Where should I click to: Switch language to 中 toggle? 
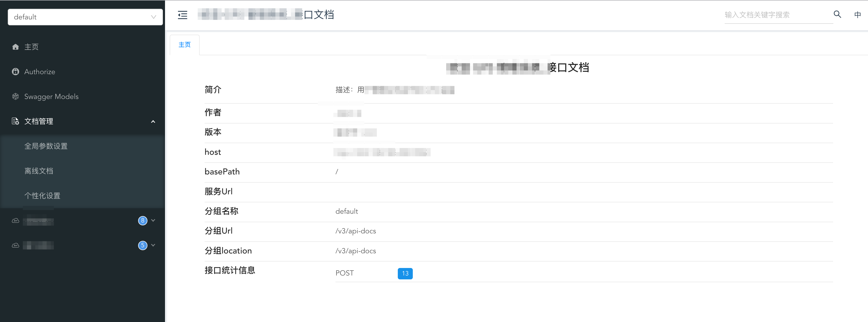[857, 15]
